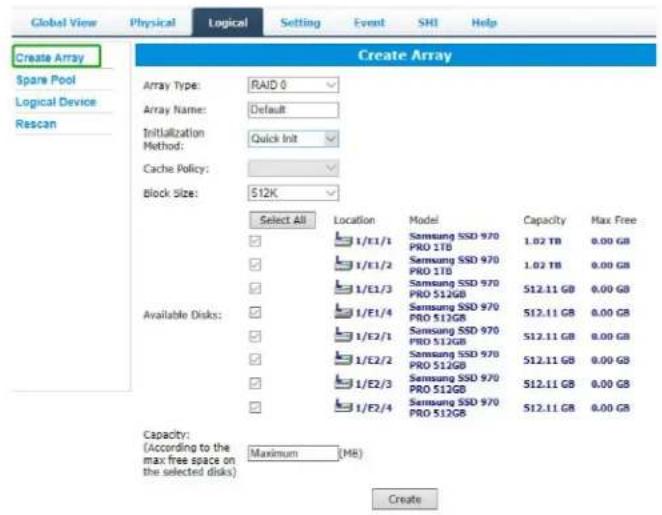Open the Spare Pool link
The height and width of the screenshot is (515, 662).
point(46,80)
